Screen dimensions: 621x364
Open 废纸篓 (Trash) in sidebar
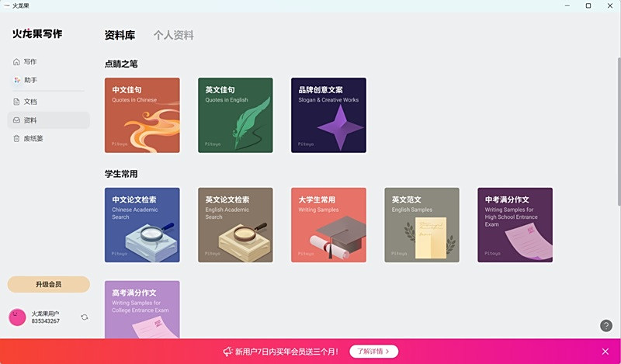[33, 139]
